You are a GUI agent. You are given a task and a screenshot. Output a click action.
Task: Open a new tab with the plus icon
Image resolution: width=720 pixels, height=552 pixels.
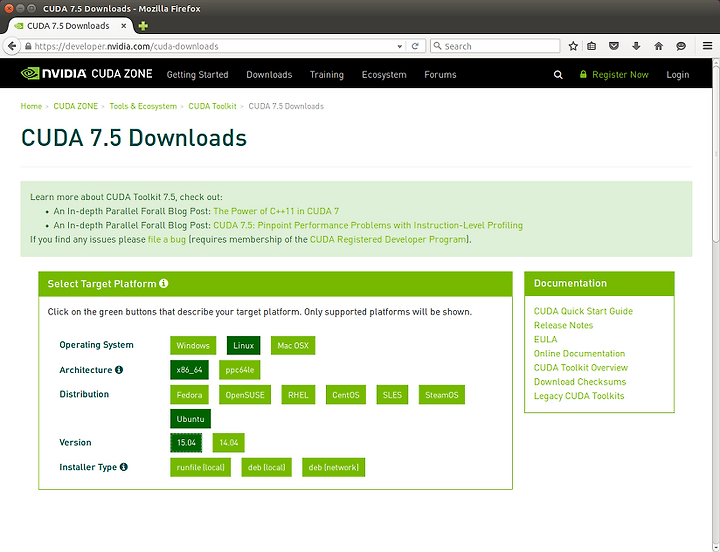[x=143, y=26]
